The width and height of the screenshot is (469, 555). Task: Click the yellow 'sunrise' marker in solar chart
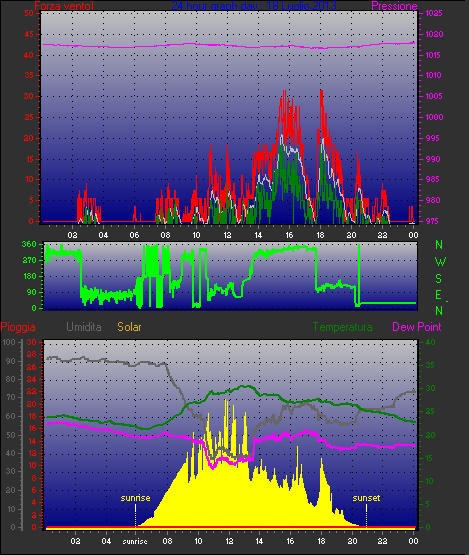coord(135,498)
